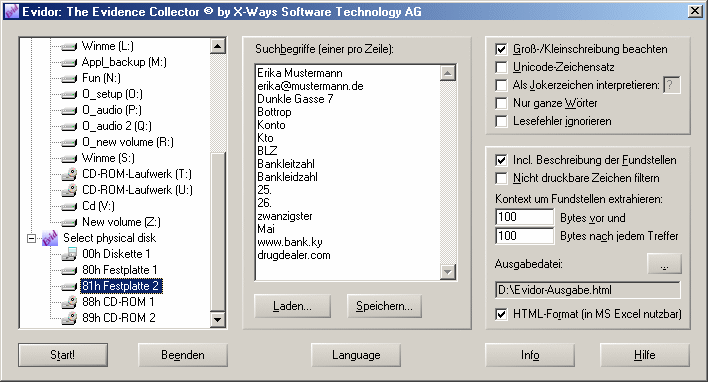
Task: Select the 80h Festplatte 1 drive icon
Action: click(69, 270)
